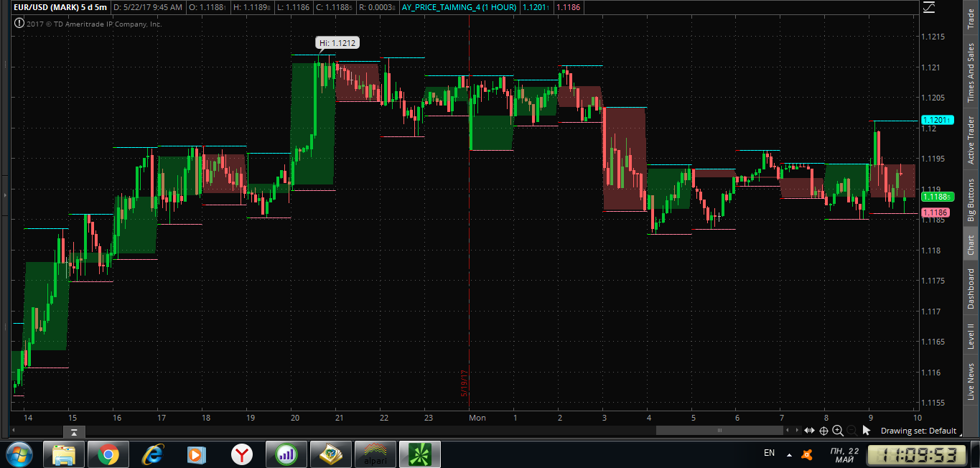Select the pointer cursor drawing tool
Screen dimensions: 980x468
866,430
